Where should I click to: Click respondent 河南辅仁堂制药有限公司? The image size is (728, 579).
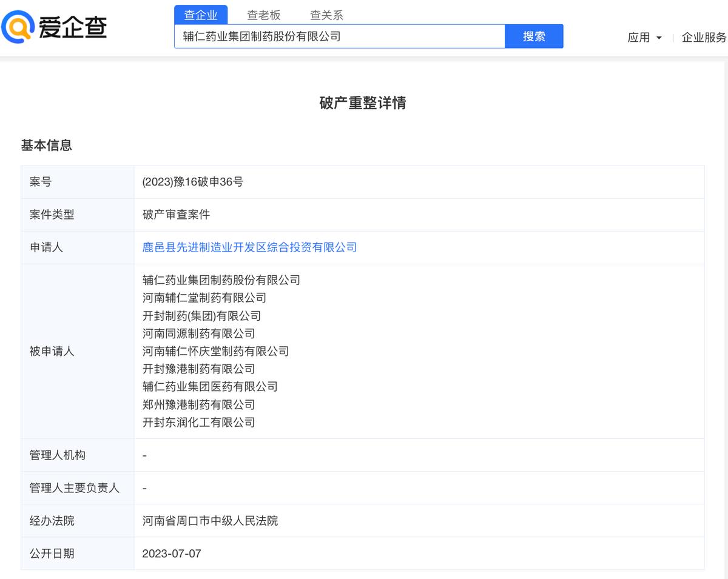click(204, 298)
